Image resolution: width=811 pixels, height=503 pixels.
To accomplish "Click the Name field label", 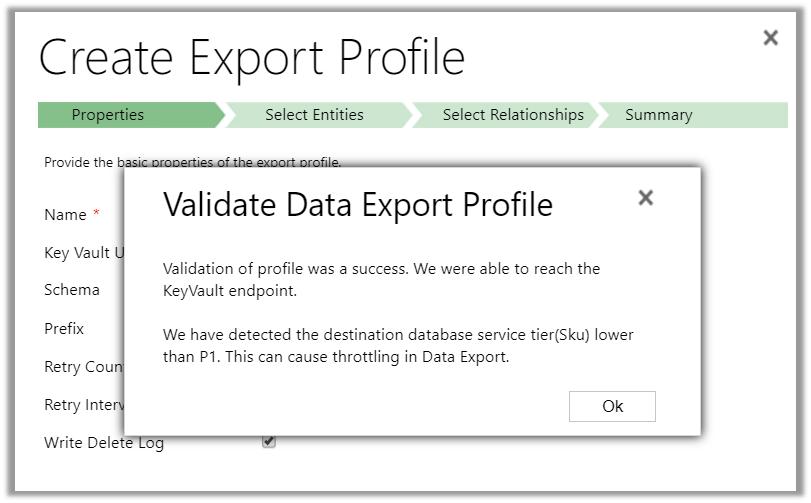I will point(65,215).
